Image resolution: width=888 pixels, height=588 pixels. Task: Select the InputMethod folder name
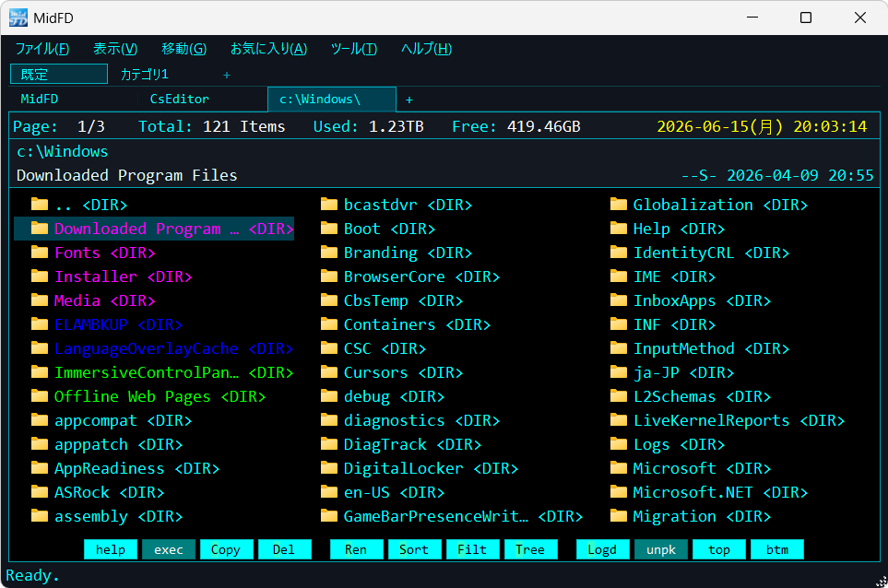[683, 348]
